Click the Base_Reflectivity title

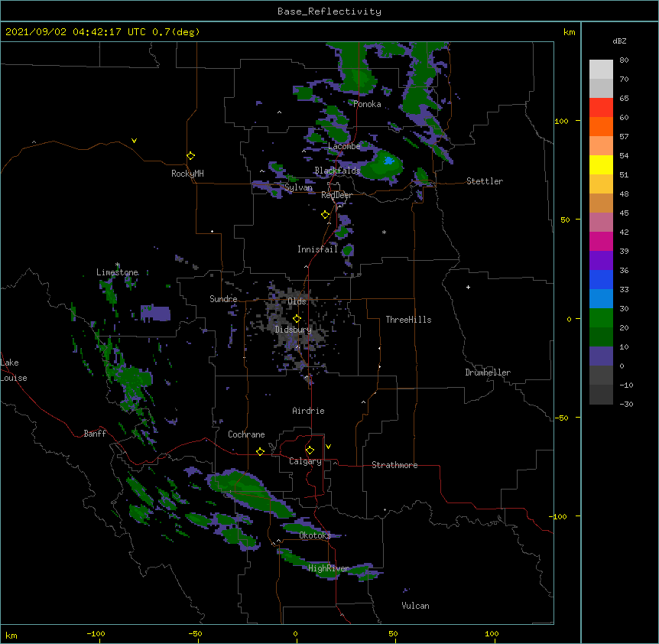pos(329,11)
